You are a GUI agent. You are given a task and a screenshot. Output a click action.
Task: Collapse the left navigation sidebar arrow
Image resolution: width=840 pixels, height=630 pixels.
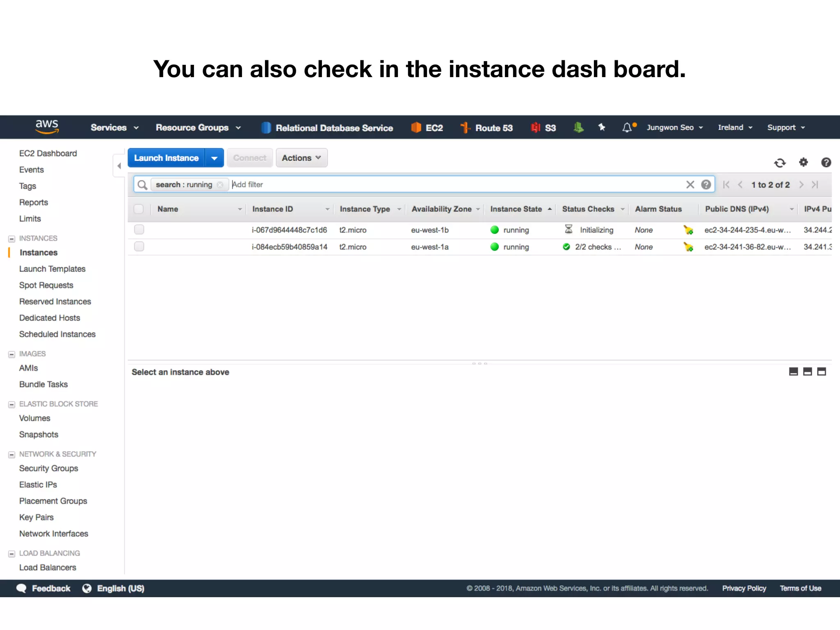[x=119, y=166]
